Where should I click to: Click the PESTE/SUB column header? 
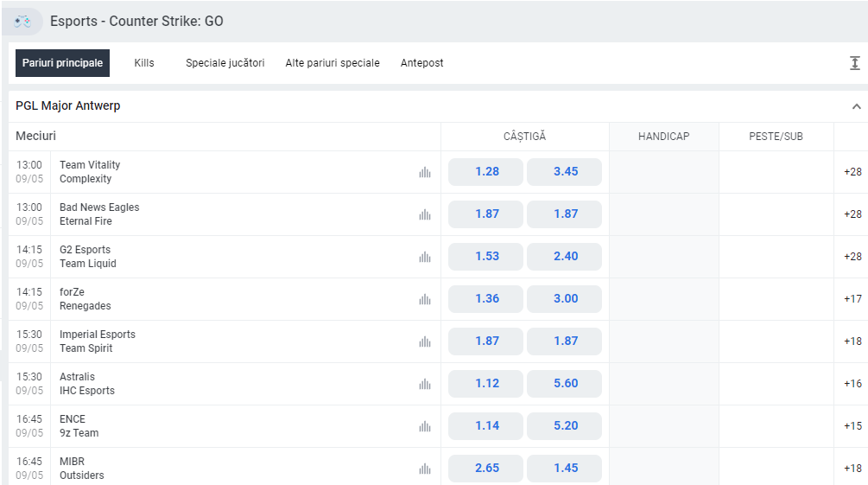click(776, 137)
